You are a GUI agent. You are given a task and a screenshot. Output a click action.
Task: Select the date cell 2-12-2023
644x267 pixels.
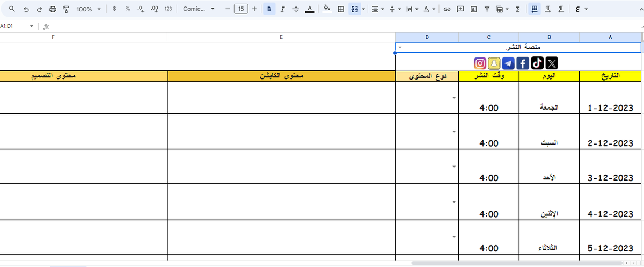(x=610, y=132)
